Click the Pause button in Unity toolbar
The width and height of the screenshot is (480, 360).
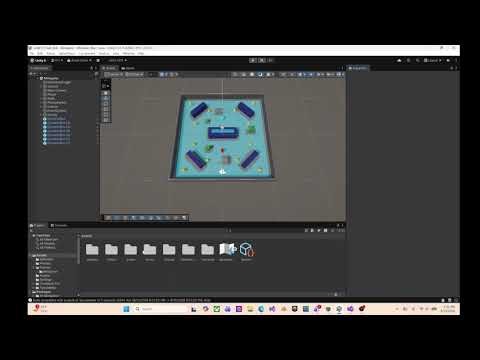pyautogui.click(x=262, y=60)
